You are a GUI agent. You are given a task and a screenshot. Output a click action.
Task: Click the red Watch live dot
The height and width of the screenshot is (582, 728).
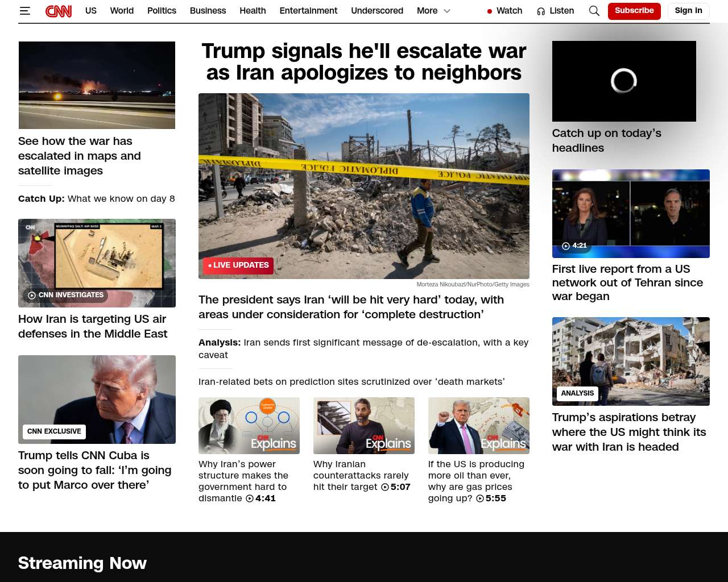click(x=490, y=11)
